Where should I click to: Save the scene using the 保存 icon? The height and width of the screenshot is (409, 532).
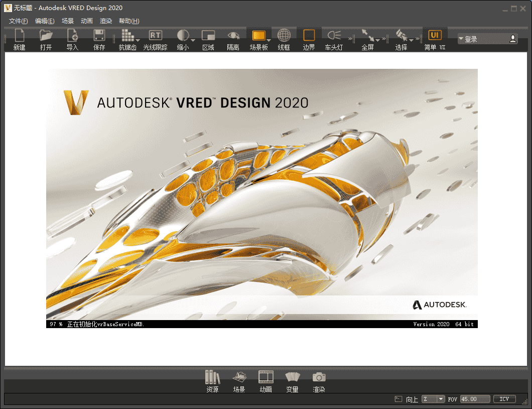tap(99, 36)
